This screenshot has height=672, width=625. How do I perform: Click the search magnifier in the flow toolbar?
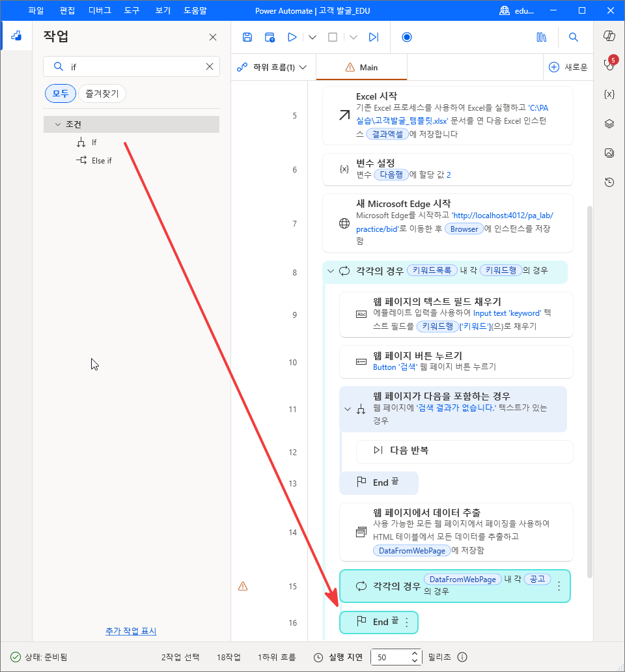(x=573, y=37)
